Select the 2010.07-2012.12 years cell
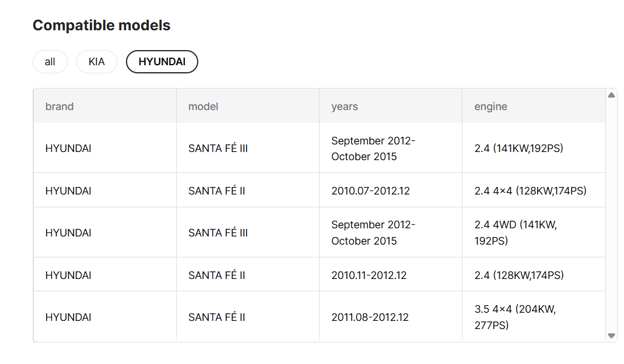 [x=391, y=190]
